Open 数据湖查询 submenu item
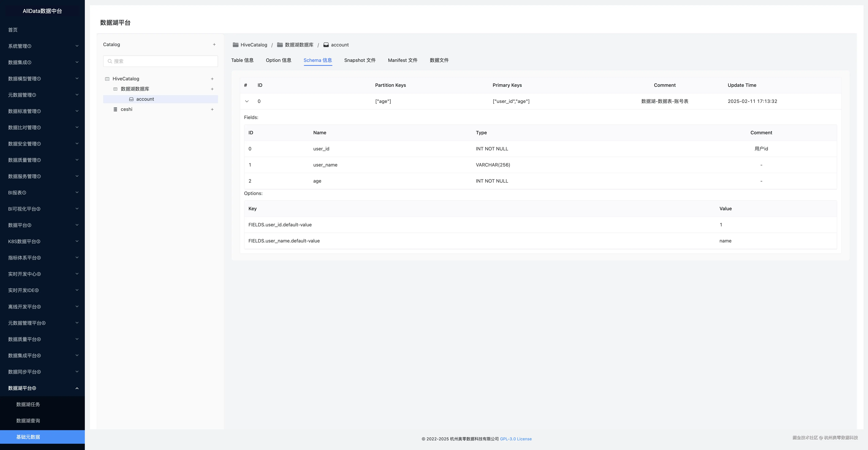This screenshot has width=868, height=450. click(x=42, y=421)
